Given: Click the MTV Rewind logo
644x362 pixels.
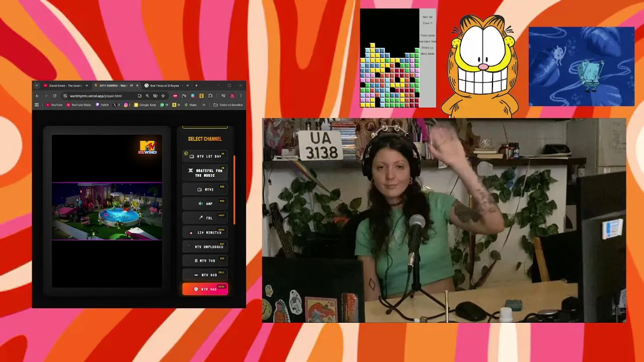Looking at the screenshot, I should tap(148, 147).
